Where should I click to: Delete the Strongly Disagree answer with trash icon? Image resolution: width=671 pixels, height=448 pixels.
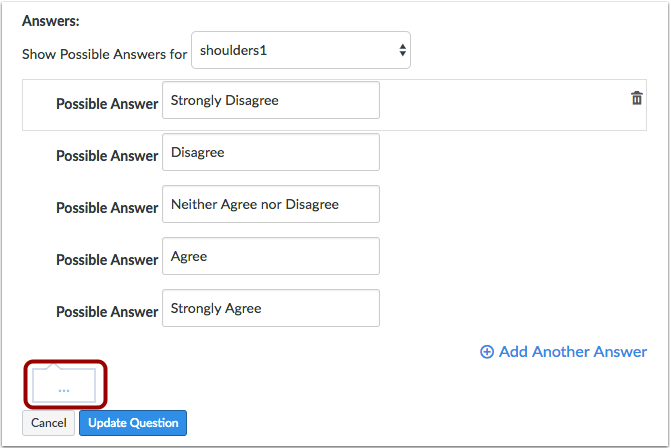tap(636, 98)
